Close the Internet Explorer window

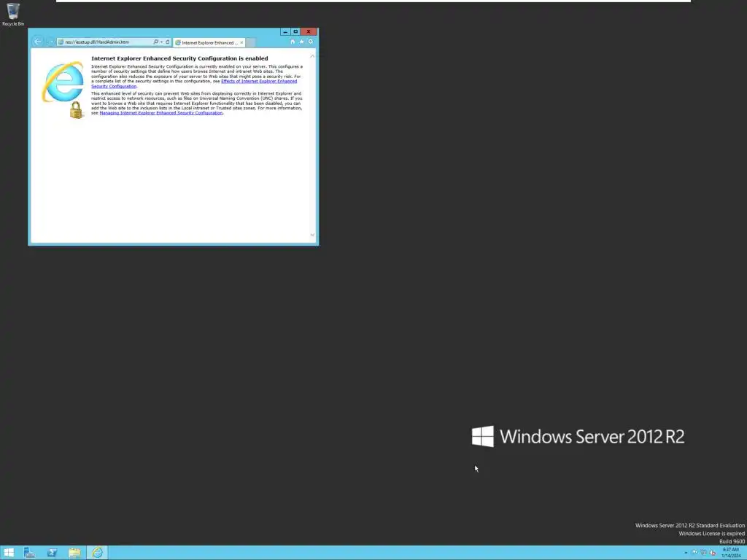309,31
